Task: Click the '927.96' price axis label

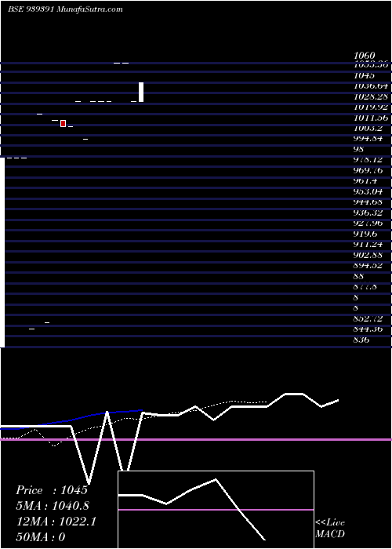Action: tap(368, 223)
